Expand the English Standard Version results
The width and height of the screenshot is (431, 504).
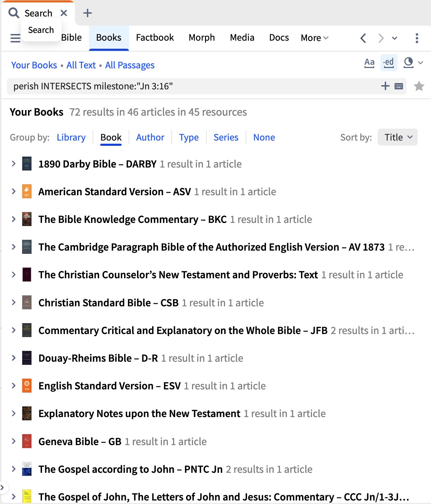point(14,386)
